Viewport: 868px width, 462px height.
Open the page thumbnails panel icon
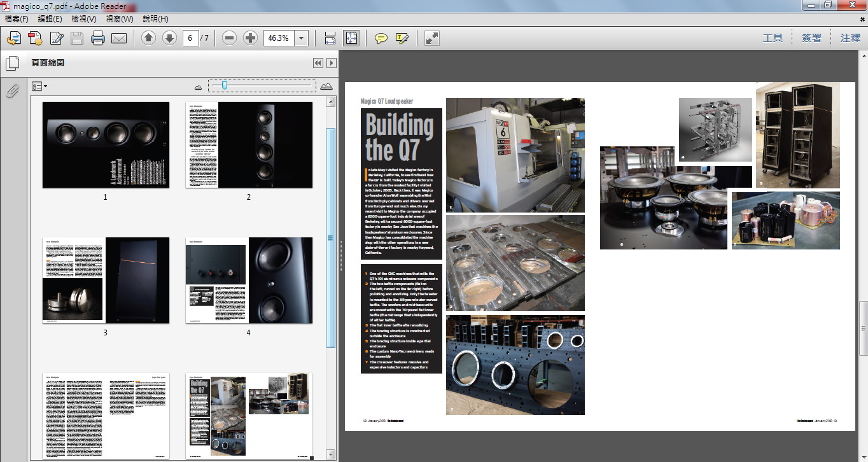pyautogui.click(x=12, y=63)
